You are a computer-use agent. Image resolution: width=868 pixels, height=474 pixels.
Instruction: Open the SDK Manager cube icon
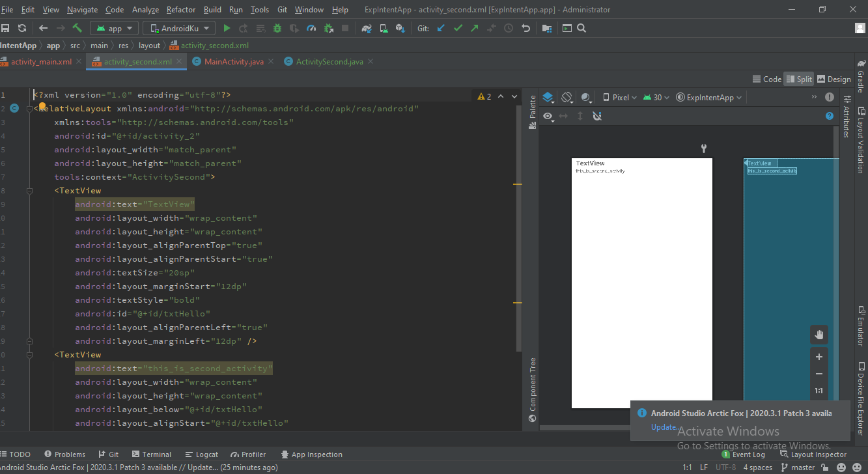400,28
